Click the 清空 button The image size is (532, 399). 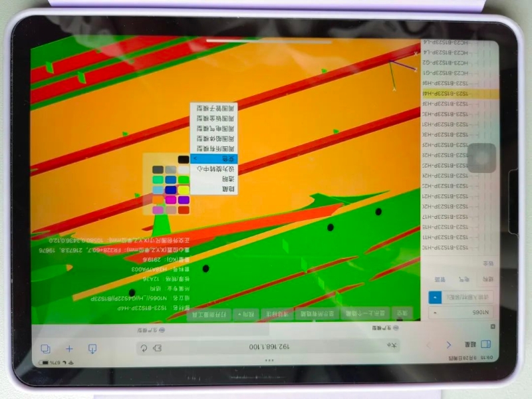(x=402, y=313)
